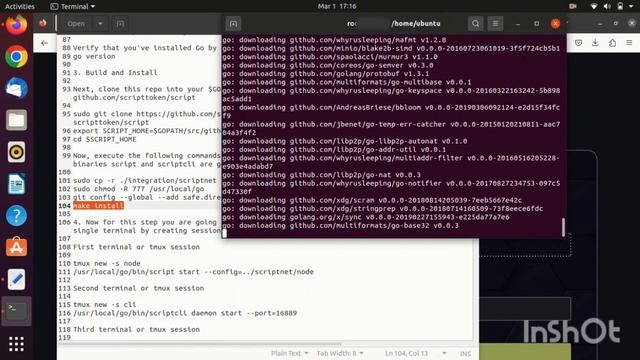640x360 pixels.
Task: Click 'First terminal or tmux session' line
Action: (136, 247)
